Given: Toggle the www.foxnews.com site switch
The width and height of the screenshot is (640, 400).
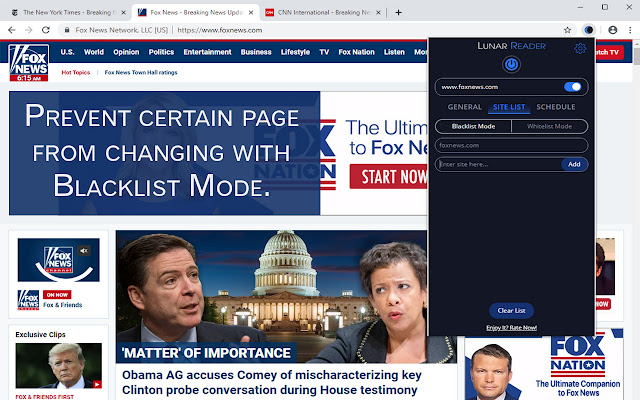Looking at the screenshot, I should click(572, 87).
